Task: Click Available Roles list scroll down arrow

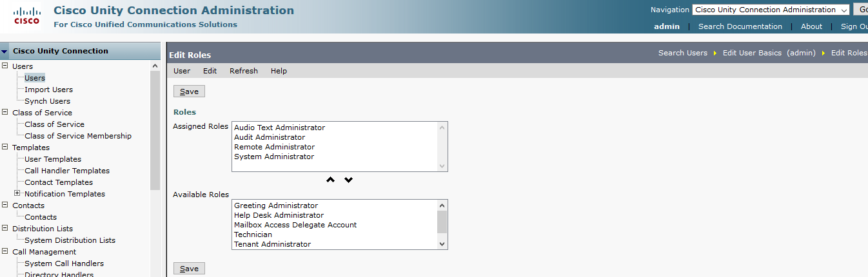Action: 442,244
